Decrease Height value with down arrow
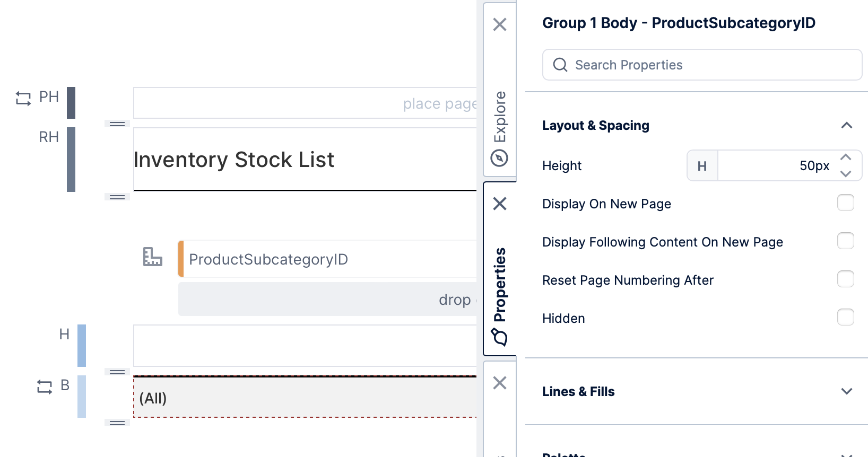 (846, 173)
